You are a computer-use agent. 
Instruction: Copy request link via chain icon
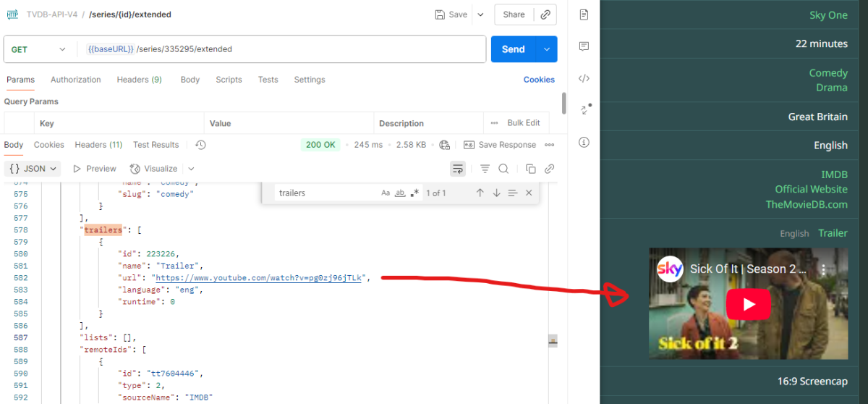546,14
